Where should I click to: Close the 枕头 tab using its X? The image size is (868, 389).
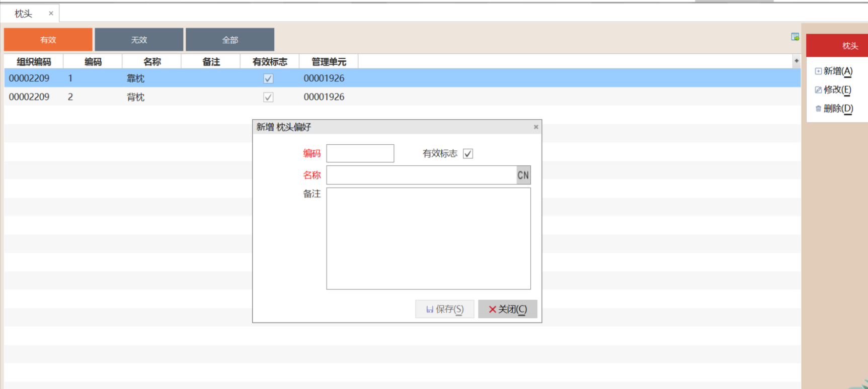tap(51, 14)
